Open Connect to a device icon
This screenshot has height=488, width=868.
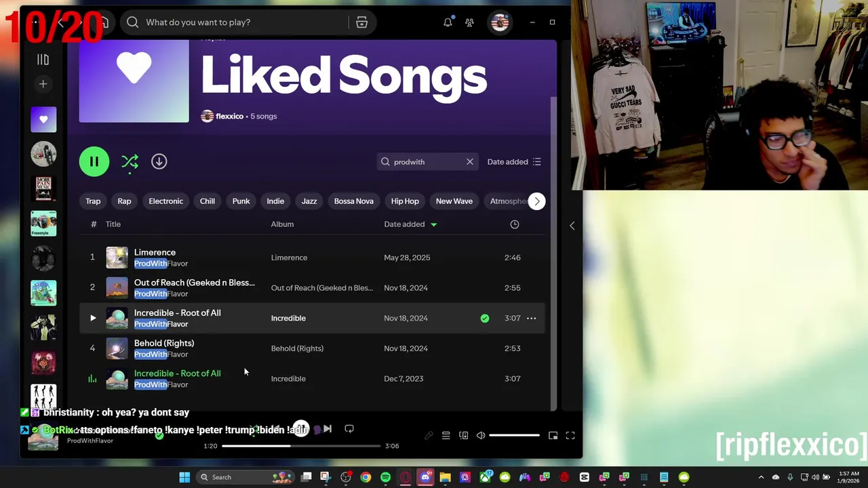[463, 436]
